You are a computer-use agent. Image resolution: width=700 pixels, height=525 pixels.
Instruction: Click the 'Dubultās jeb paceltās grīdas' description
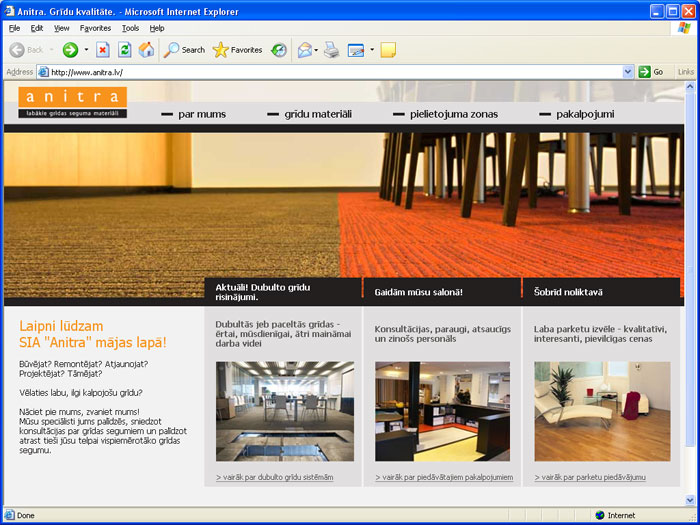(x=283, y=334)
